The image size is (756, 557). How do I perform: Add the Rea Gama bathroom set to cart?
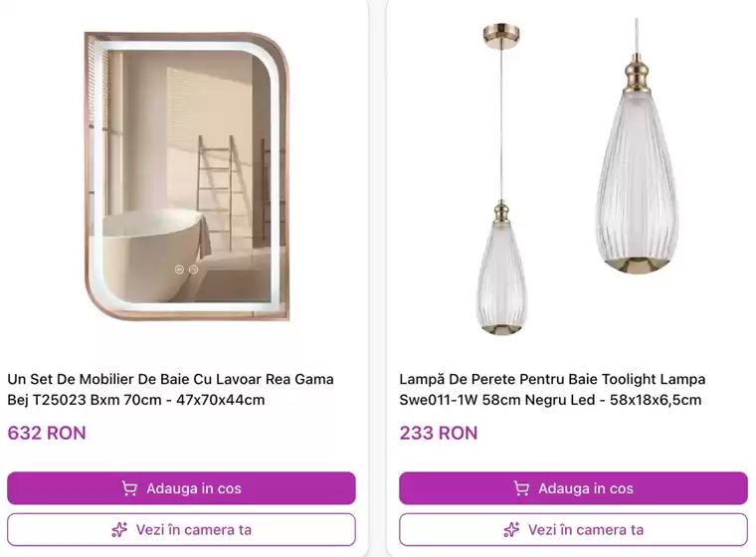pos(181,488)
